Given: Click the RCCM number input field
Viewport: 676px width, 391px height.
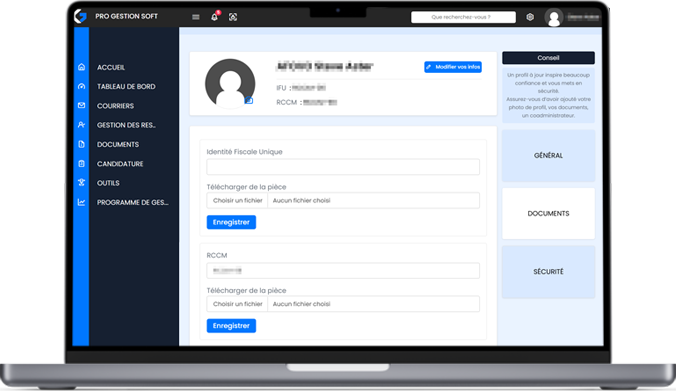Looking at the screenshot, I should pos(343,271).
